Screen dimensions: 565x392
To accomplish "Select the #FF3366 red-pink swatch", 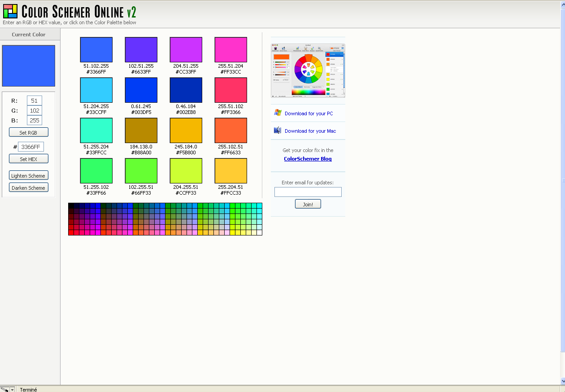I will (231, 90).
